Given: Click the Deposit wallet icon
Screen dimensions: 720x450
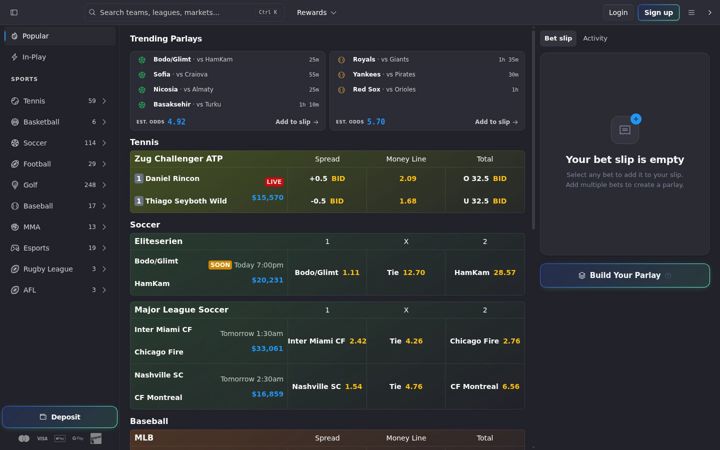Looking at the screenshot, I should pos(43,417).
